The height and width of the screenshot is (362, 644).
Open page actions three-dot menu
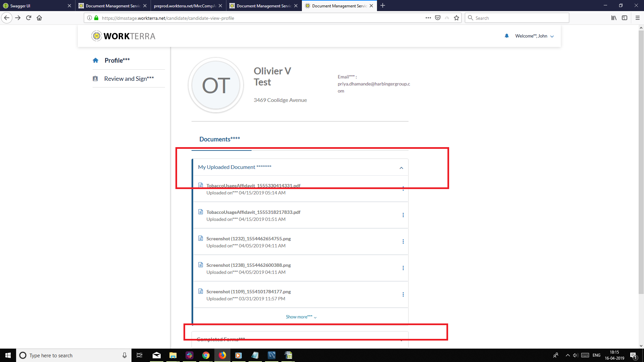coord(428,18)
